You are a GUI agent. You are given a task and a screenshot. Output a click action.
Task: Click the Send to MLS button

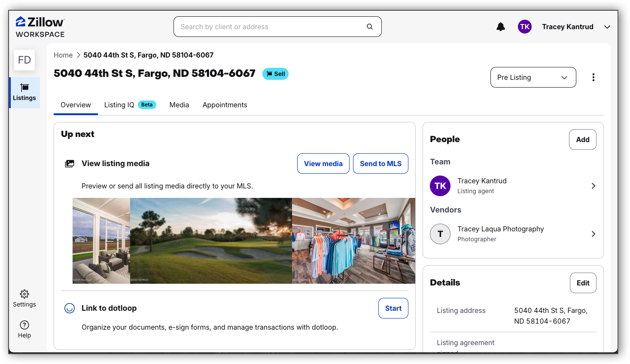(x=380, y=164)
